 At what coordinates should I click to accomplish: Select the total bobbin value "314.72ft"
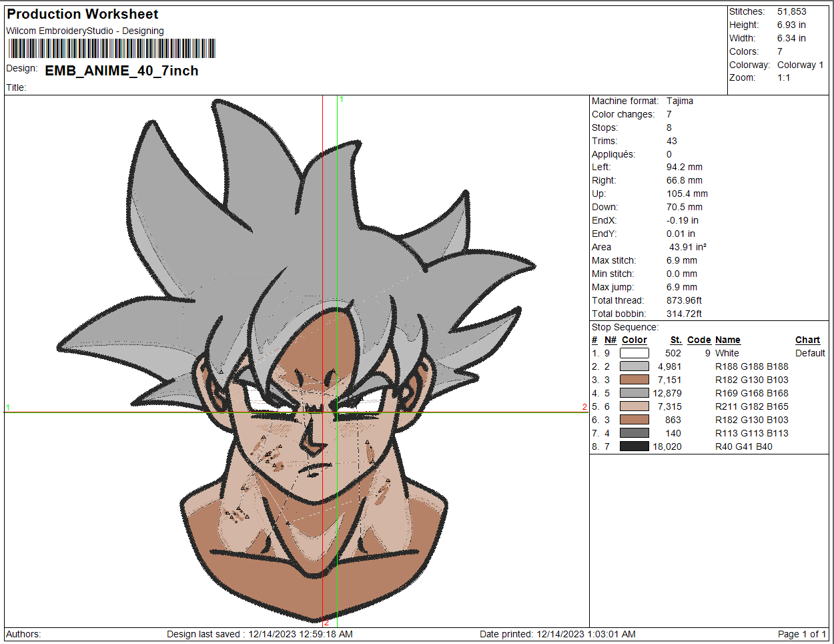click(684, 314)
